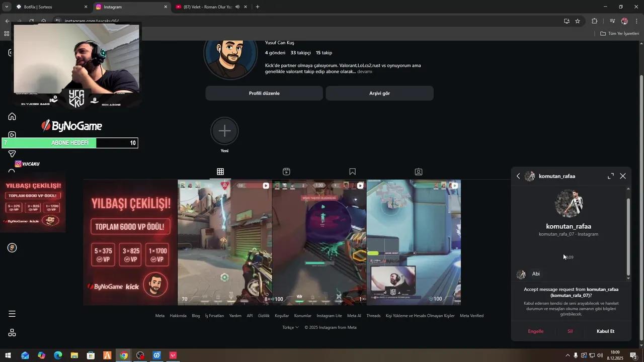Viewport: 644px width, 362px height.
Task: Open a new browser tab
Action: tap(258, 7)
